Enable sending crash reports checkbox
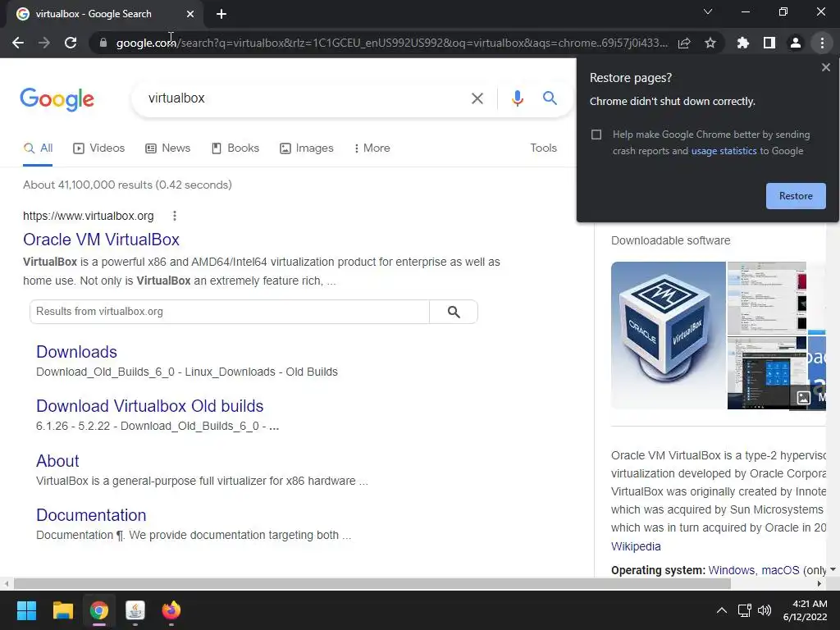The height and width of the screenshot is (630, 840). pyautogui.click(x=596, y=135)
